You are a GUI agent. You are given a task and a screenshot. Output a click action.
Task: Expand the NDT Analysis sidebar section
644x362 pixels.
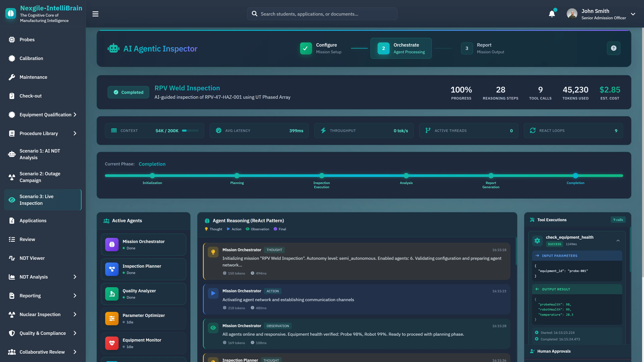click(75, 277)
